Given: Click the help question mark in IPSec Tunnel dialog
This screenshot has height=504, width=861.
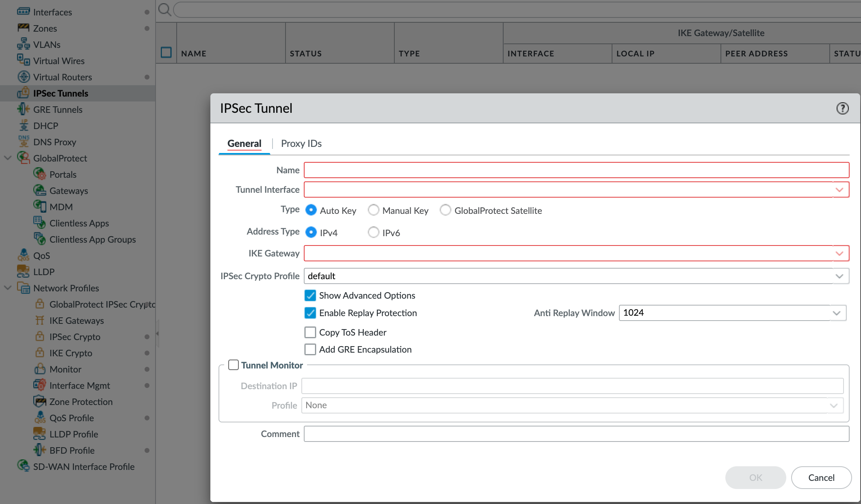Looking at the screenshot, I should tap(843, 108).
